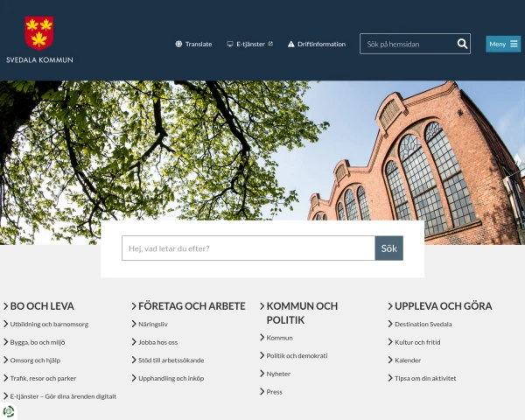Viewport: 525px width, 420px height.
Task: Go to Utbildning och barnomsorg
Action: point(49,325)
